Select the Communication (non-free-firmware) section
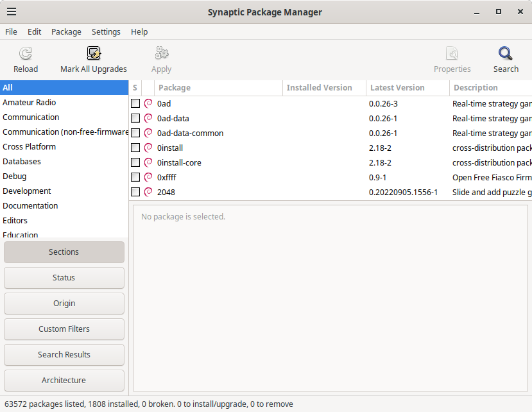The image size is (532, 412). pos(64,132)
